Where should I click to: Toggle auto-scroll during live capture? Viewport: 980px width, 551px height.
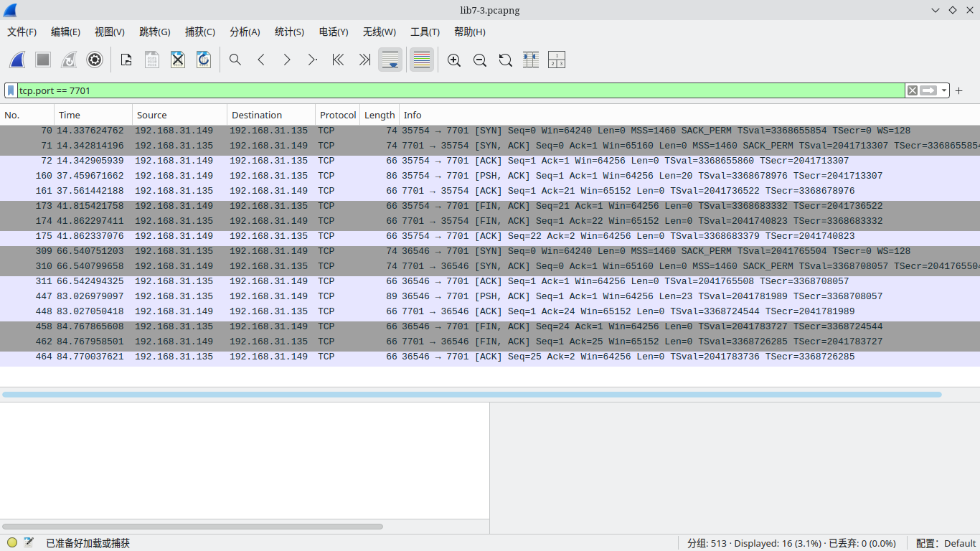pyautogui.click(x=390, y=60)
